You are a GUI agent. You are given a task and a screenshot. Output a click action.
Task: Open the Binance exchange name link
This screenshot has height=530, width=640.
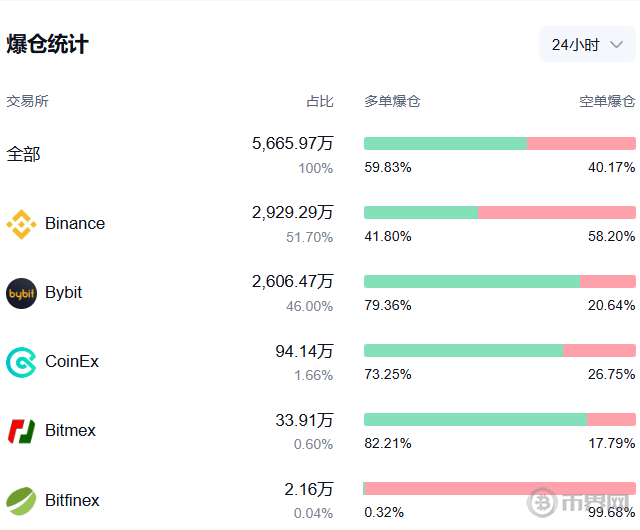pos(75,224)
